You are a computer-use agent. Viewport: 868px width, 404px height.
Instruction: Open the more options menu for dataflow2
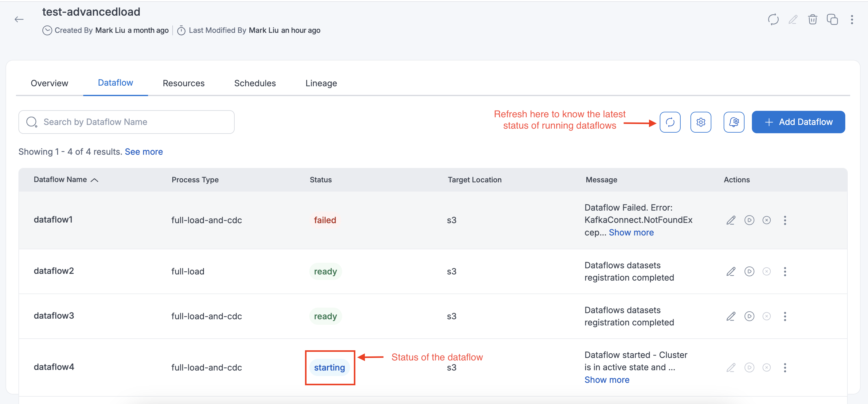click(x=785, y=271)
